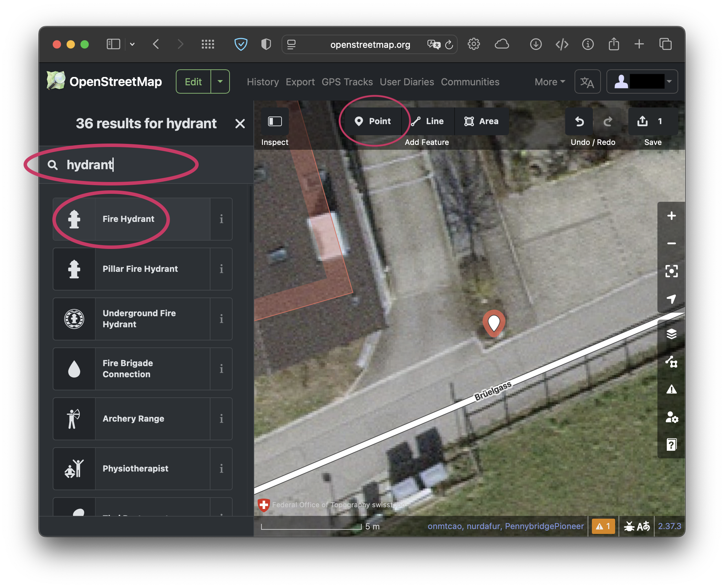
Task: Click the zoom to selection icon
Action: pos(671,271)
